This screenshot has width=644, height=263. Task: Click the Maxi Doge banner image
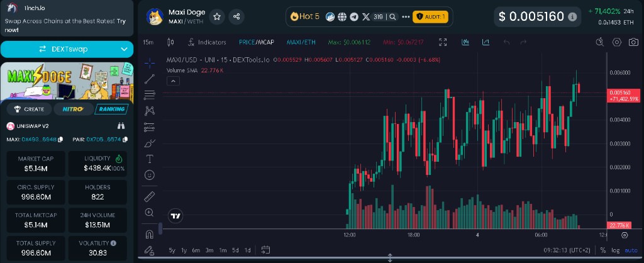67,82
